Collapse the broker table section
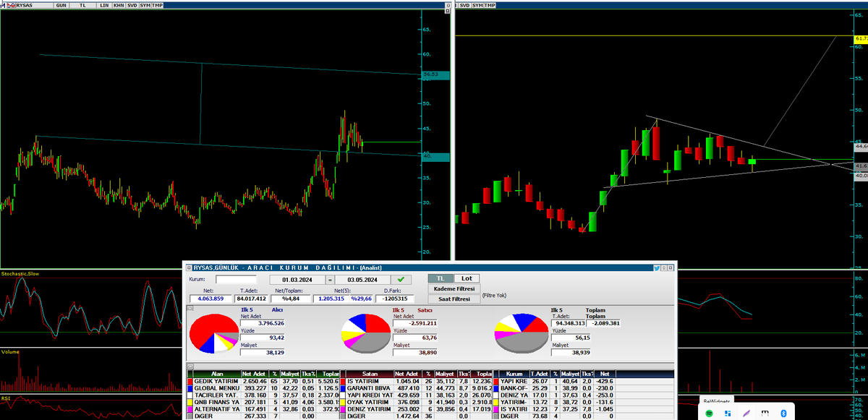 pyautogui.click(x=190, y=367)
